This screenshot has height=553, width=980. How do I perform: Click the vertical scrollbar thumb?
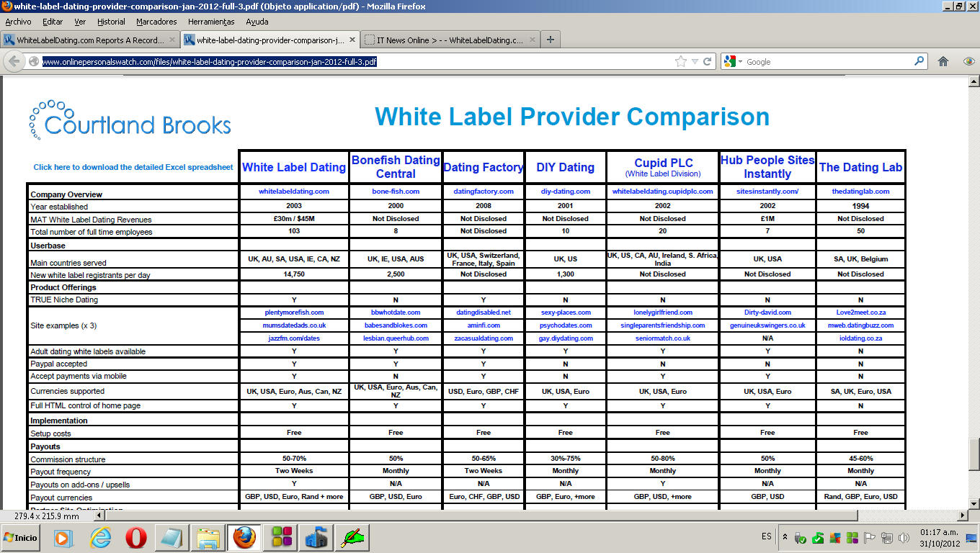(x=974, y=453)
